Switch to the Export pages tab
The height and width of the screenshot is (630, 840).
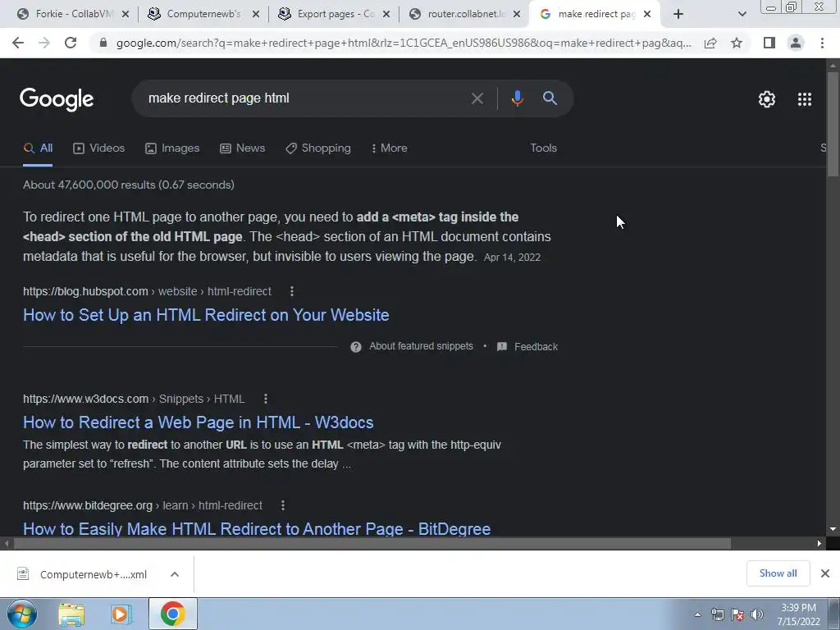(334, 15)
